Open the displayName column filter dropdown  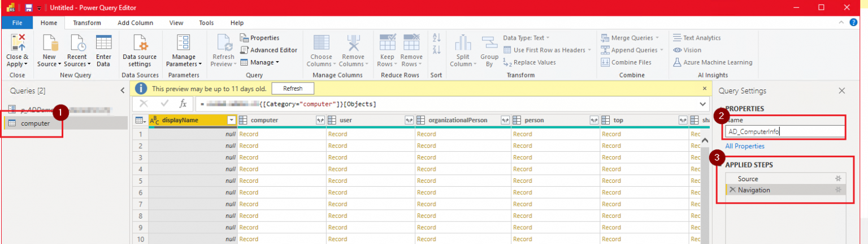231,120
